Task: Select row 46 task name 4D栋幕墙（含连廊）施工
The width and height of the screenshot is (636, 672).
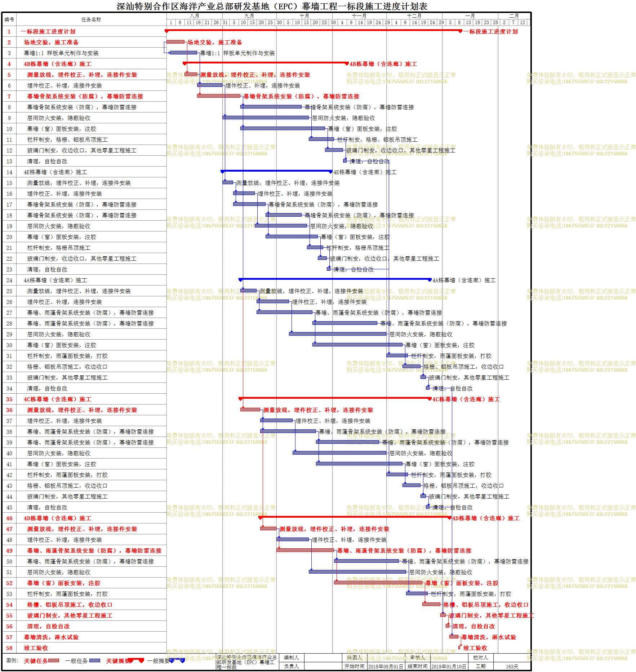Action: (58, 518)
